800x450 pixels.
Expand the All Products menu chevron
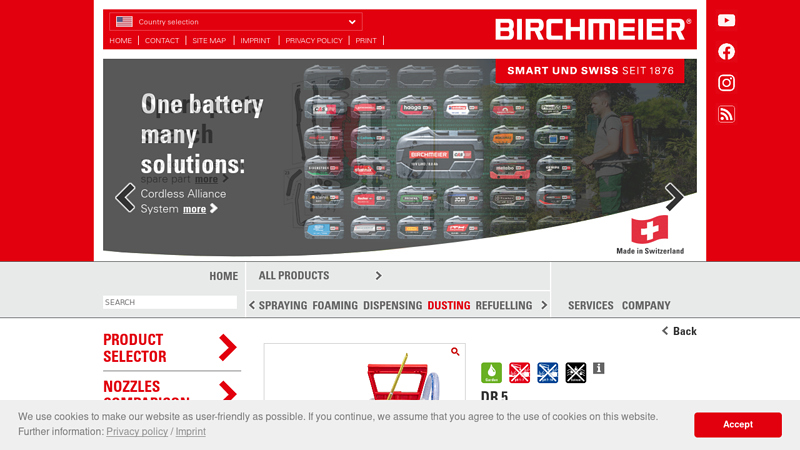(x=379, y=276)
